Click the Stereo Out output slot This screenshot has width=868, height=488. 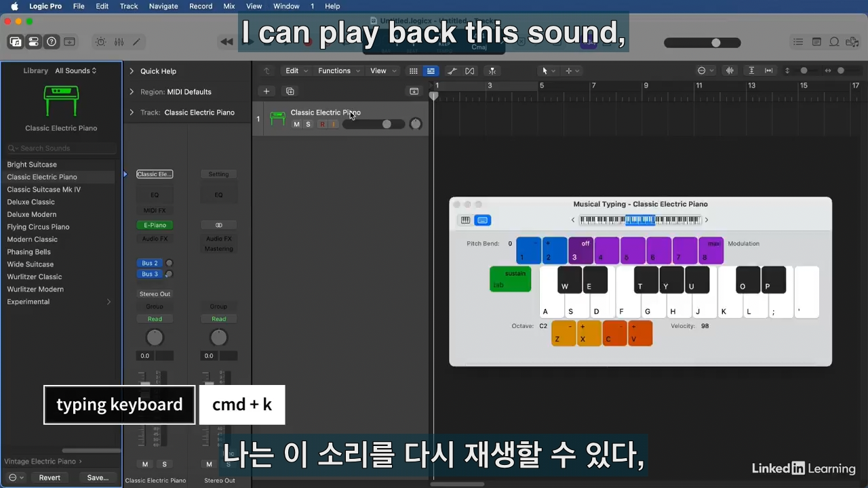[x=155, y=294]
